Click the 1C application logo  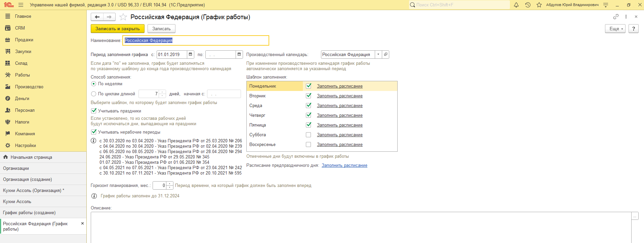pos(9,5)
